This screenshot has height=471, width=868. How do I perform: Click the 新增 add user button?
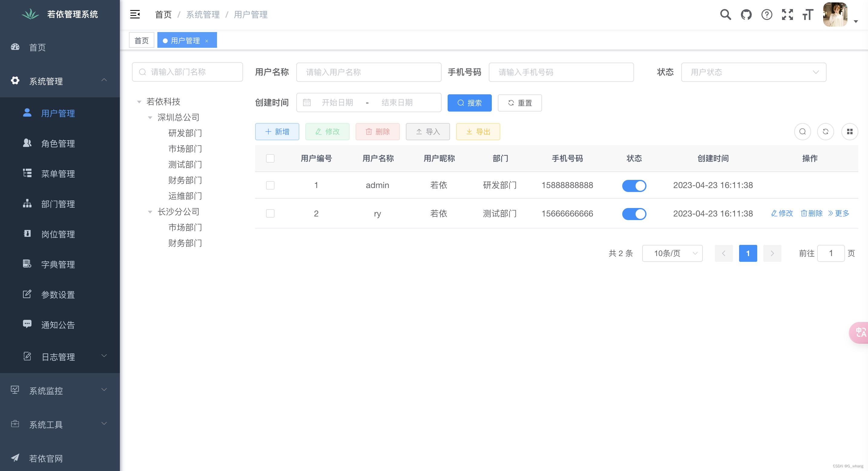point(277,132)
